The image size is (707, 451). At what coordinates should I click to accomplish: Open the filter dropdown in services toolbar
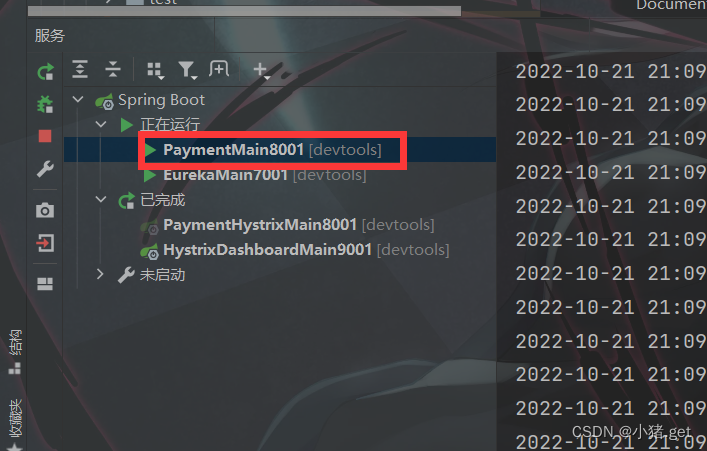[187, 70]
